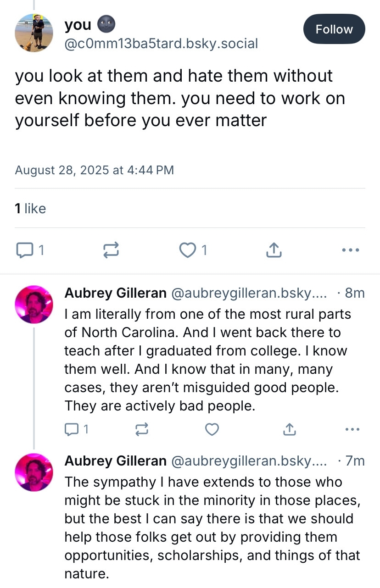
Task: Repost the main post by 'you'
Action: (111, 250)
